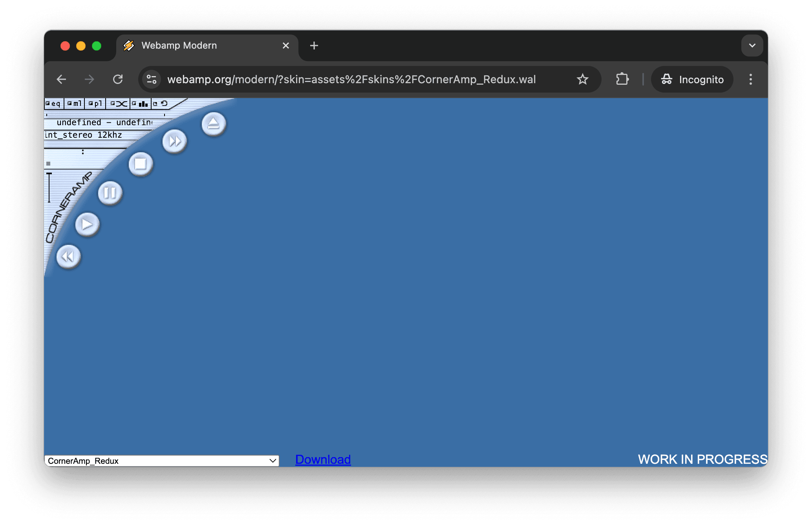This screenshot has height=525, width=812.
Task: Click the small checkbox beside the eq label
Action: 48,103
